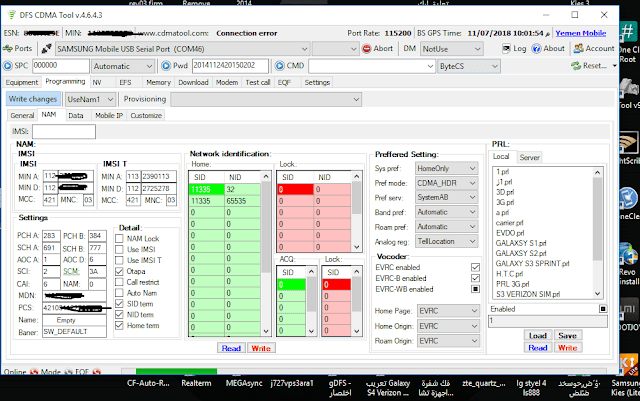This screenshot has width=640, height=401.
Task: Switch to the General sub-tab
Action: (22, 116)
